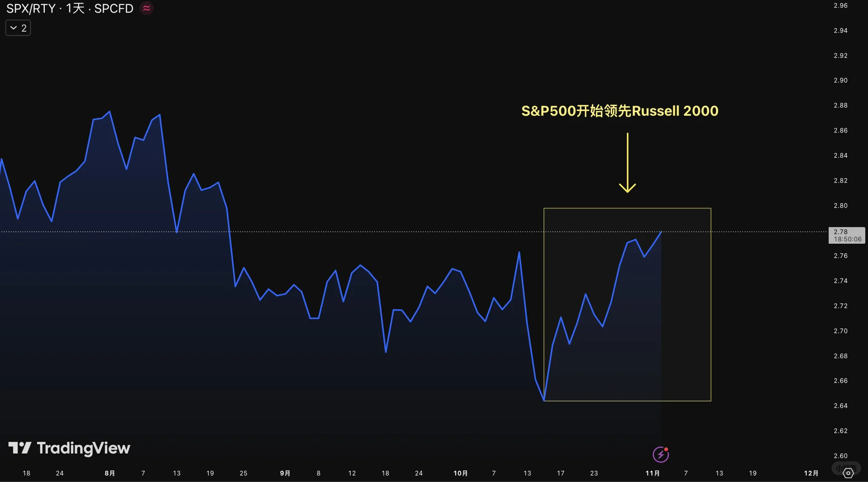The width and height of the screenshot is (868, 482).
Task: Select the S&P500开始领先Russell 2000 text note
Action: point(620,111)
